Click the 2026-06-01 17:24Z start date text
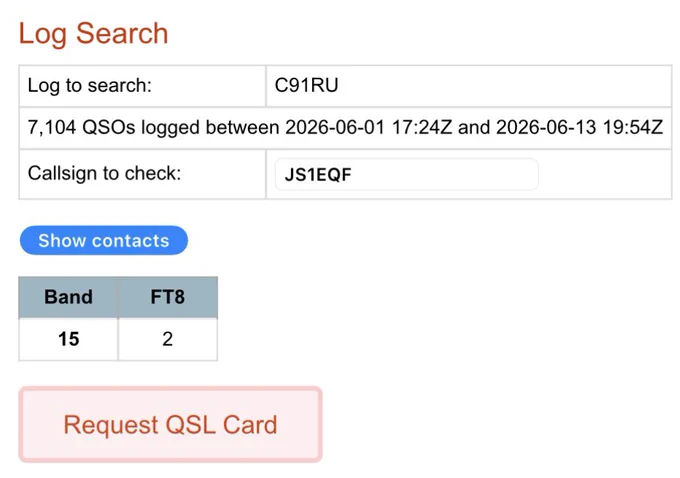This screenshot has height=478, width=680. pos(369,128)
